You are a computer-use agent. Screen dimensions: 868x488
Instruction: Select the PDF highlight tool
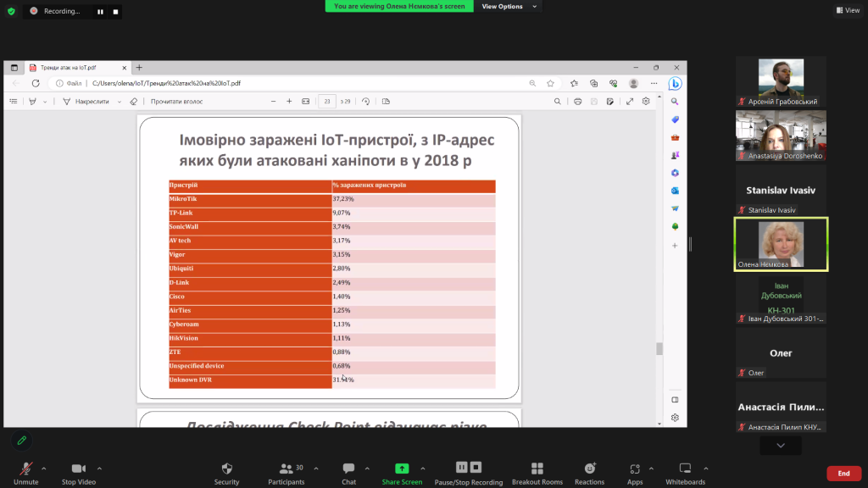33,102
